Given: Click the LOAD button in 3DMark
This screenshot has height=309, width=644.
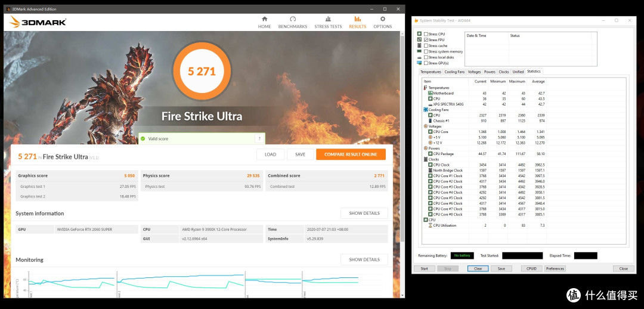Looking at the screenshot, I should coord(270,154).
